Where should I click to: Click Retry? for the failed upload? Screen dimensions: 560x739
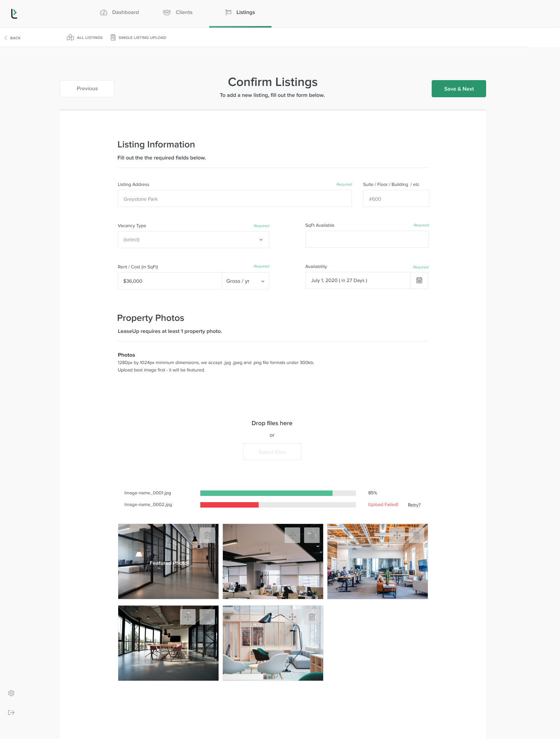click(x=414, y=505)
